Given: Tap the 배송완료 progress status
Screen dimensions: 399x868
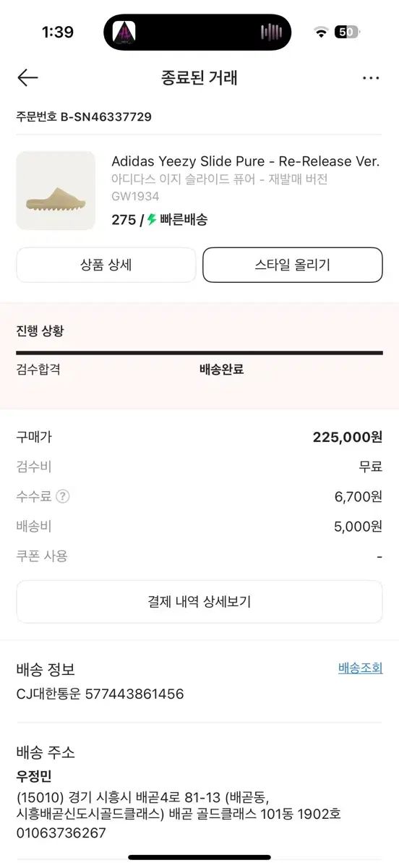Looking at the screenshot, I should pyautogui.click(x=221, y=369).
